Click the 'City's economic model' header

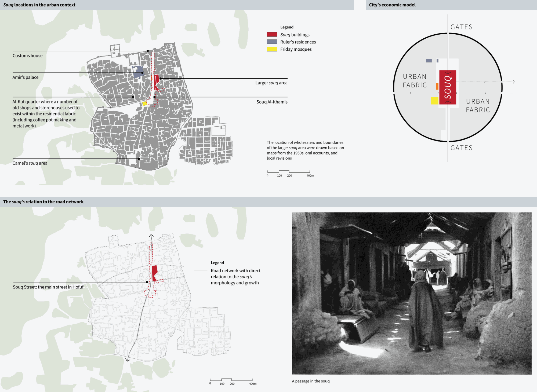tap(392, 5)
